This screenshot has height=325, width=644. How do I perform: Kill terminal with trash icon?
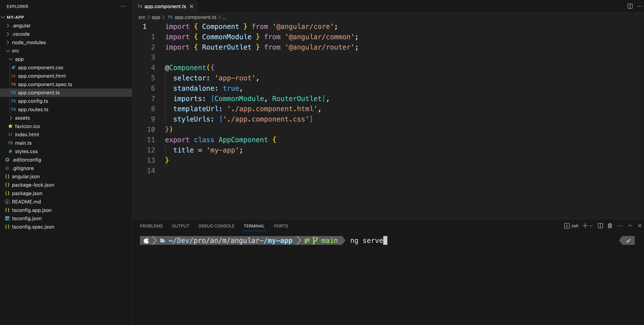click(610, 226)
